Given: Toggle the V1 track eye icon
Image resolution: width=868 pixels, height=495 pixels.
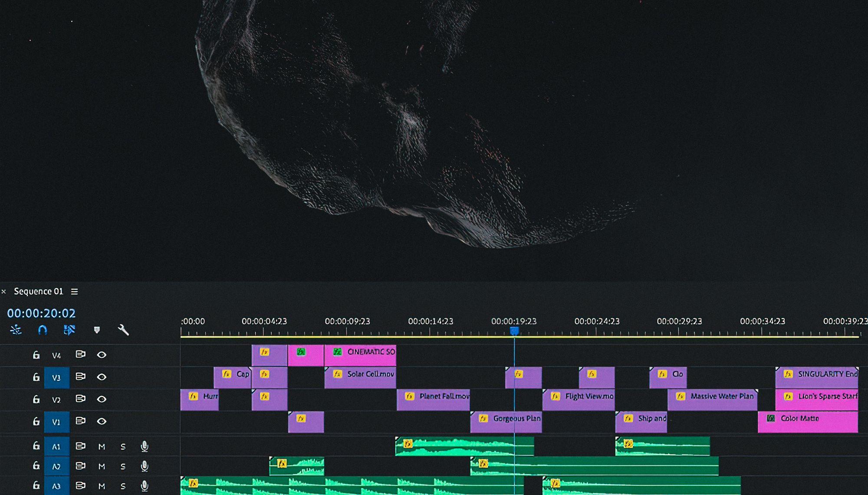Looking at the screenshot, I should tap(102, 421).
